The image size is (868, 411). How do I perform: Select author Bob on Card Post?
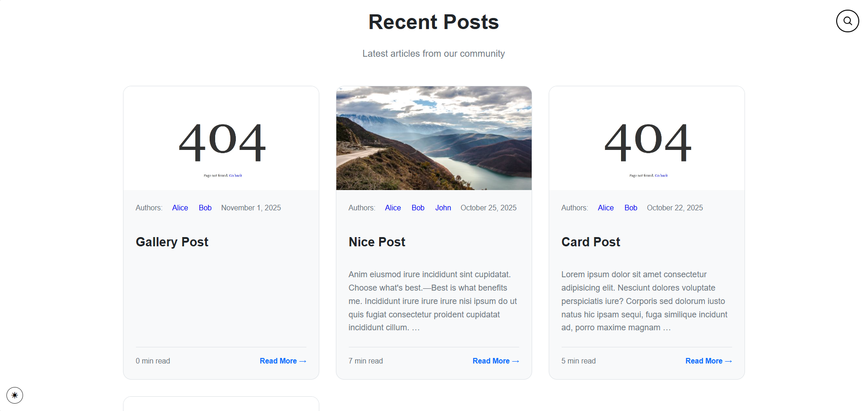(631, 208)
